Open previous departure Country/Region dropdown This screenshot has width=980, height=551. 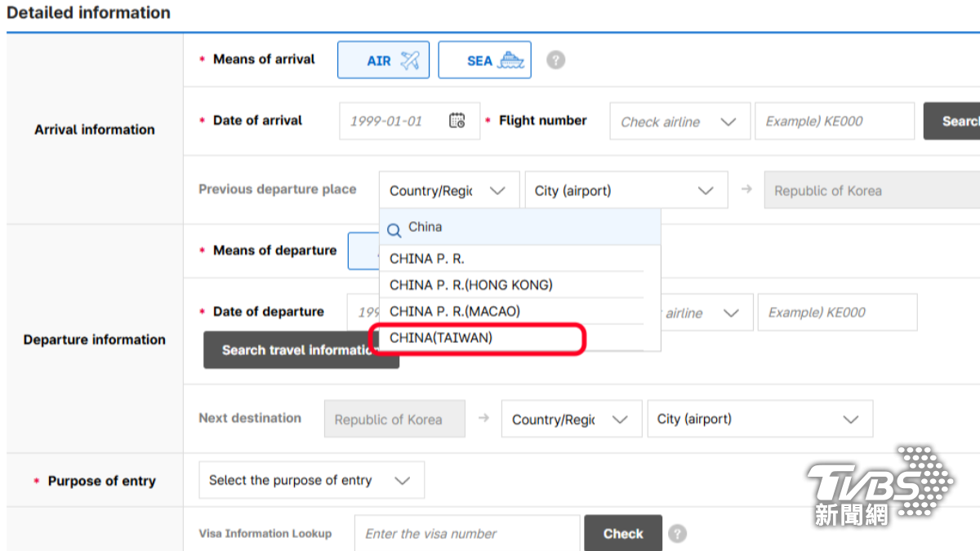pos(448,191)
